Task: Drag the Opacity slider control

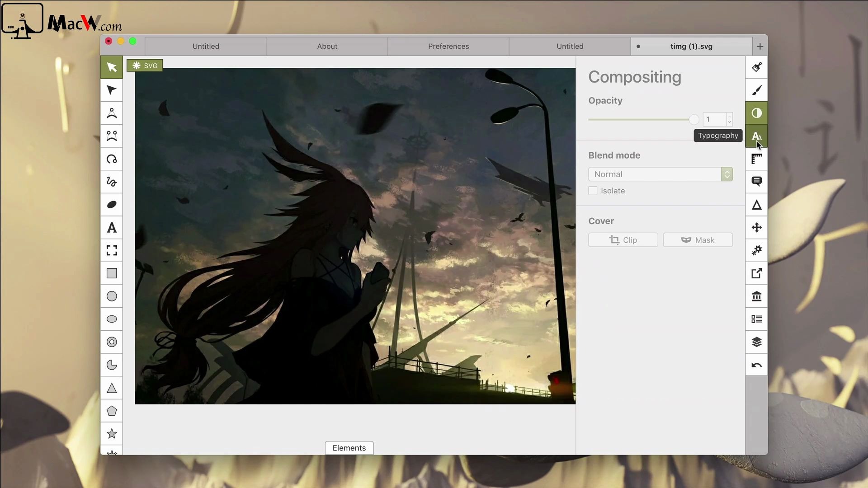Action: [693, 118]
